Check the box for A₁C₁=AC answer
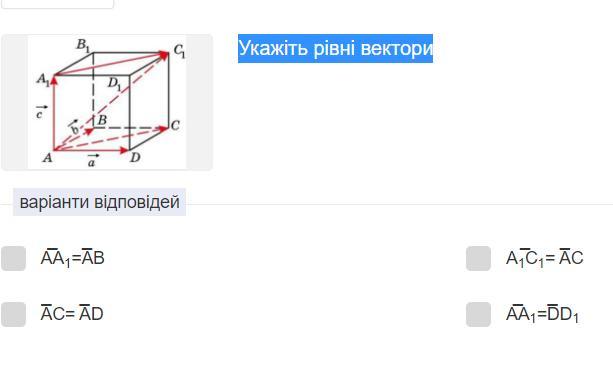Image resolution: width=613 pixels, height=372 pixels. 479,258
